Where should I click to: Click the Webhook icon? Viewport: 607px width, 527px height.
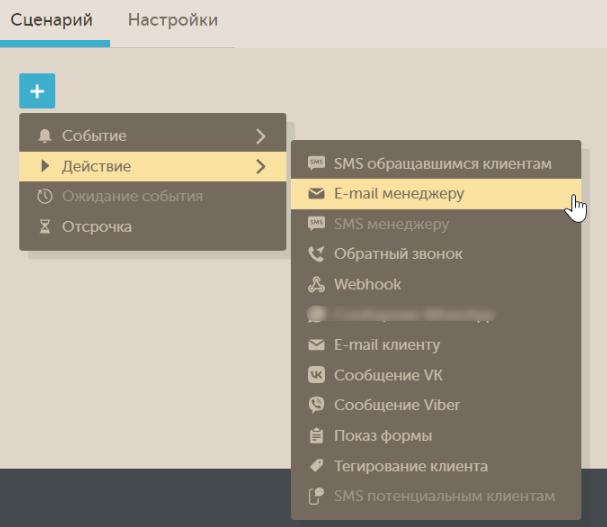(316, 284)
